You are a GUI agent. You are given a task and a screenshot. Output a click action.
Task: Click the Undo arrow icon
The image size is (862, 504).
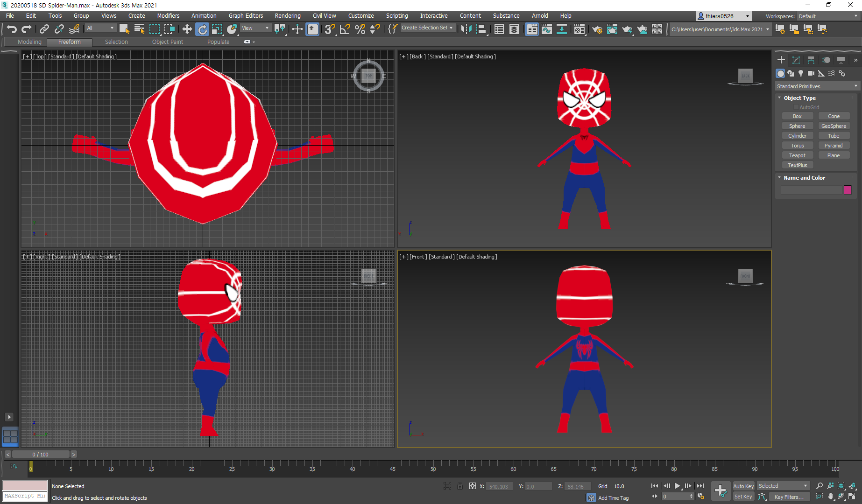[x=12, y=29]
